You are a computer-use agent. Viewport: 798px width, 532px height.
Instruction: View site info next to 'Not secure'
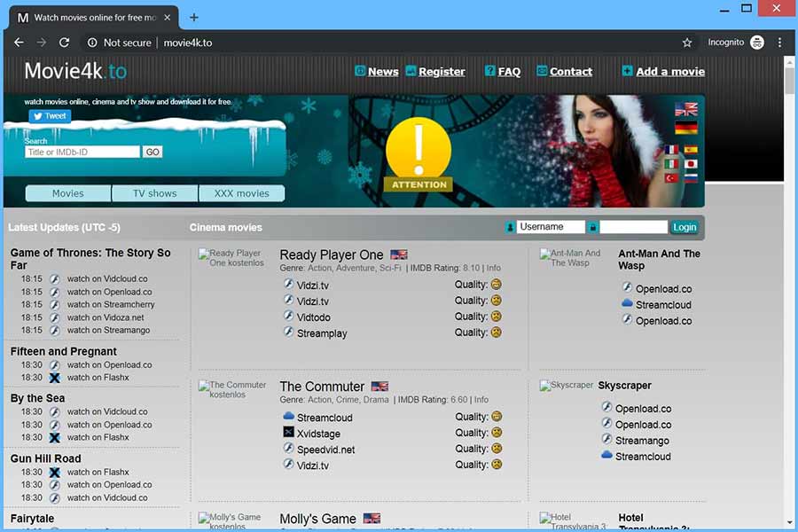(92, 43)
